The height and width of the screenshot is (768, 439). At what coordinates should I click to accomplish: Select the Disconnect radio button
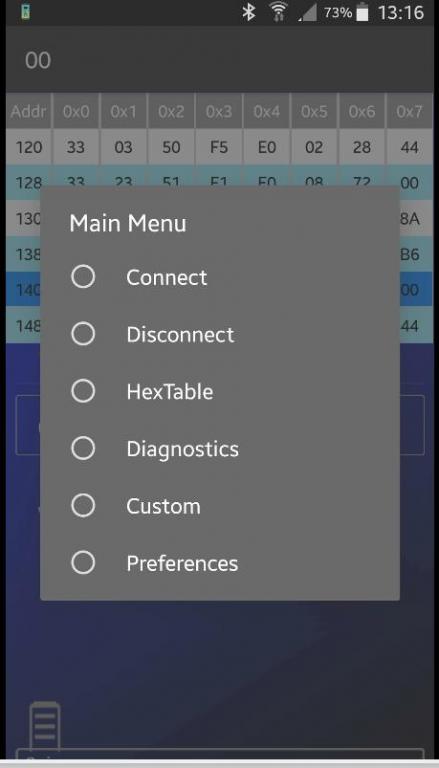(83, 334)
